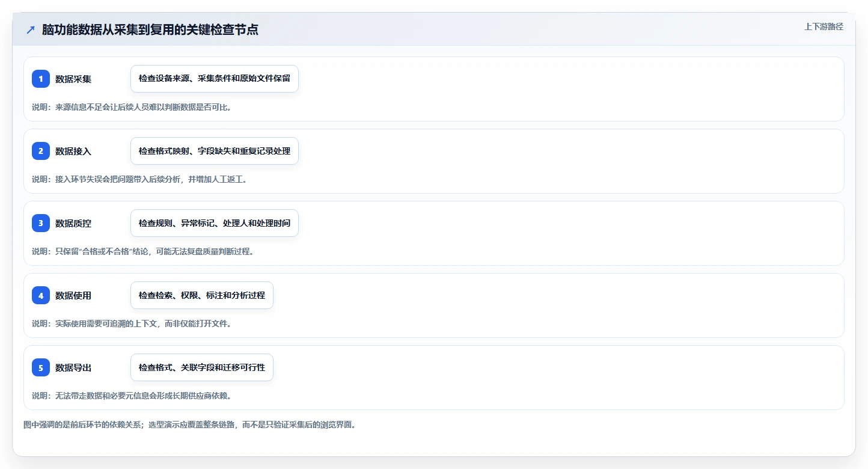868x469 pixels.
Task: Select step number 2 badge
Action: pyautogui.click(x=41, y=151)
